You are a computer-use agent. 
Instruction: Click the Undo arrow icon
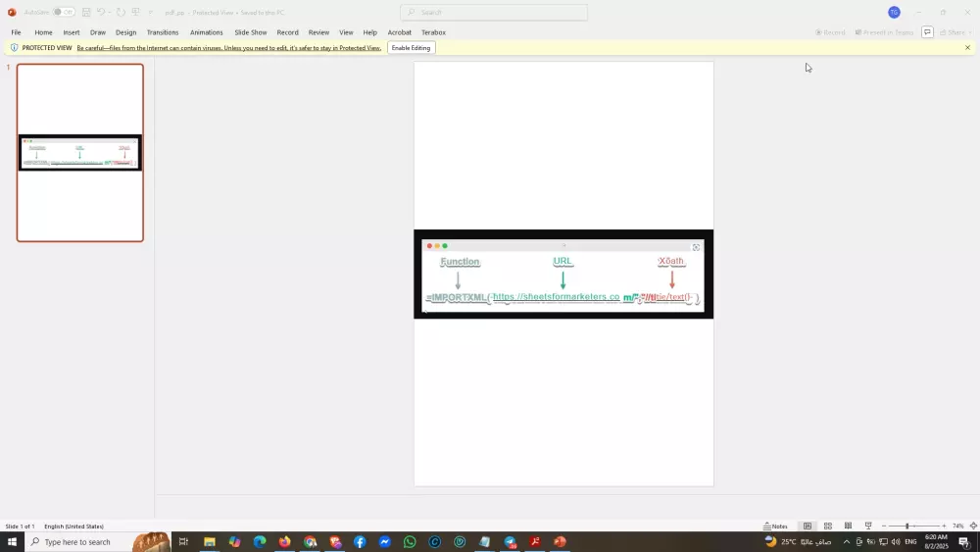100,12
